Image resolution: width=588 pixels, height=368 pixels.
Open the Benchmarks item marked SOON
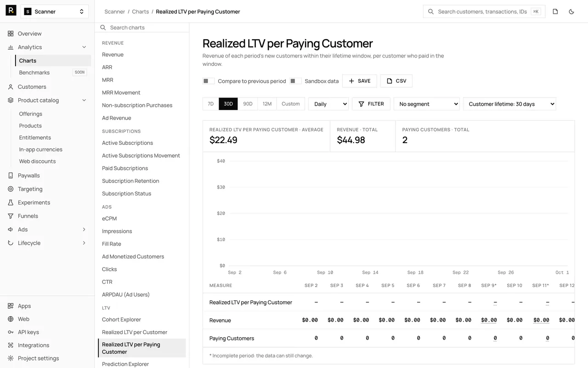[x=53, y=72]
